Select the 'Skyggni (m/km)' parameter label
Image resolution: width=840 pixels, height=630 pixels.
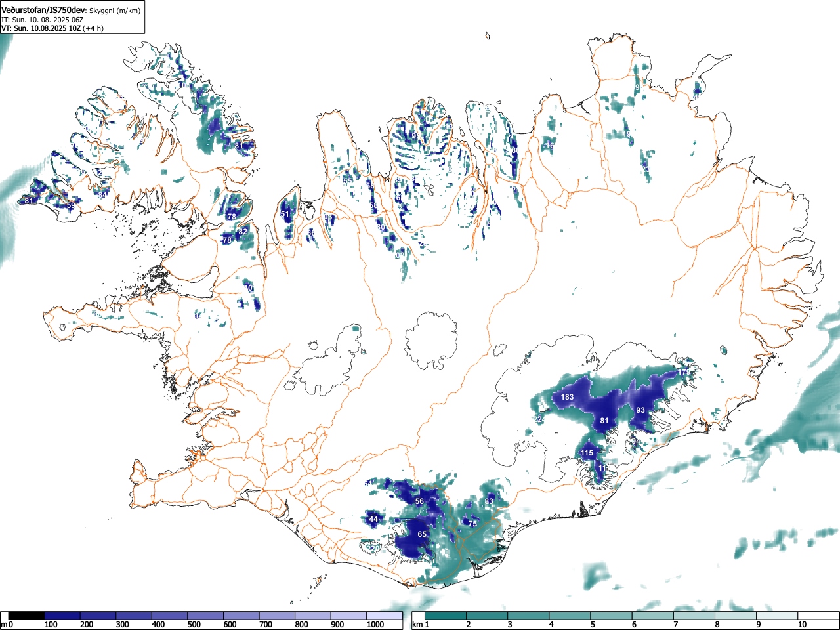[114, 10]
